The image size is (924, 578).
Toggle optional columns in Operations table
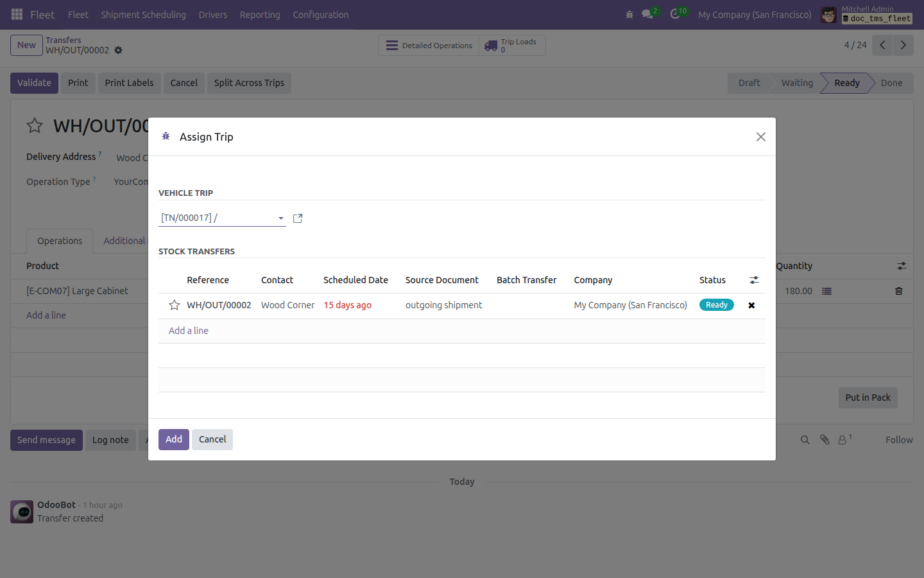[x=902, y=266]
